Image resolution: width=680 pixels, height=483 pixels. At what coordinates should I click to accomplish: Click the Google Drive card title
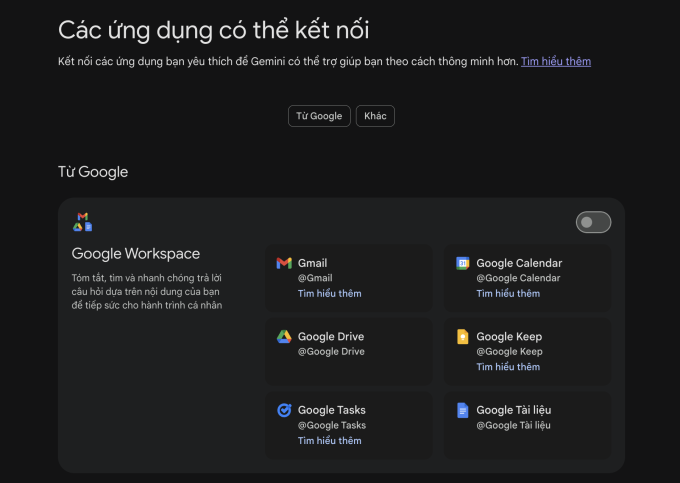click(331, 337)
